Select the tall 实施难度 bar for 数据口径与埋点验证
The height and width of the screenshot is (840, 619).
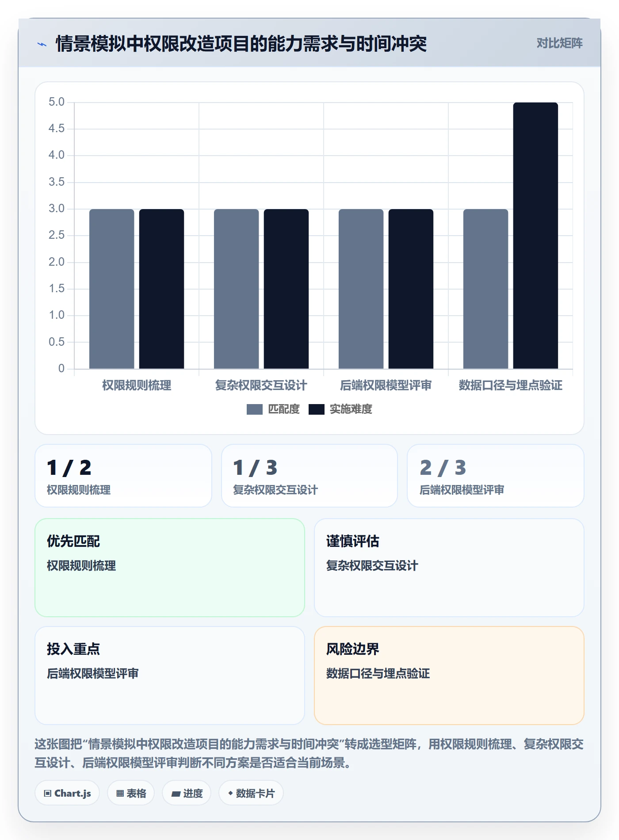[535, 236]
